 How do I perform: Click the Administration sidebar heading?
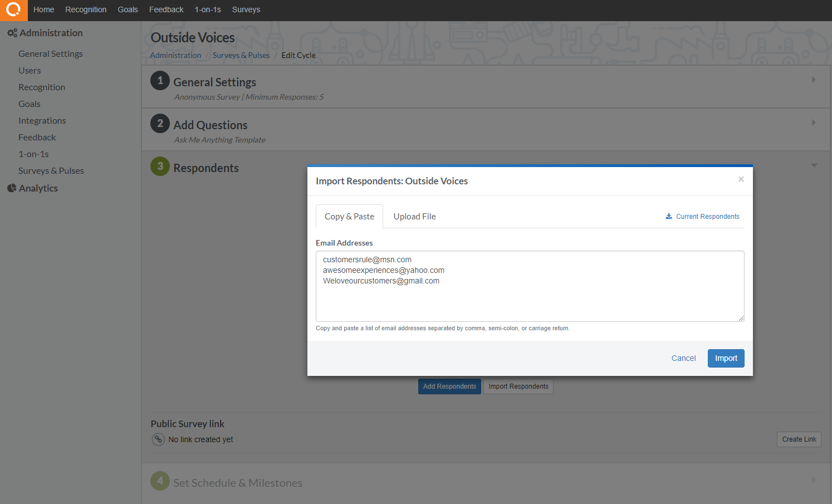(x=51, y=33)
